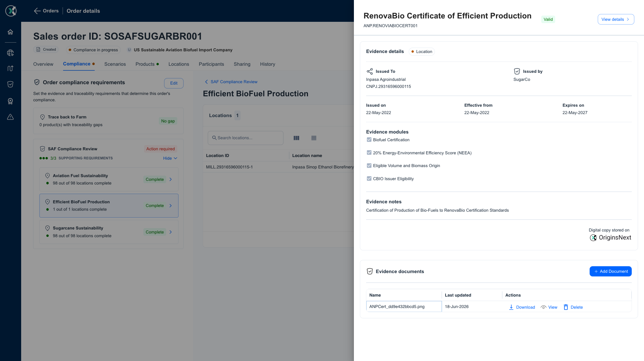Open the certificate badge icon in sidebar
This screenshot has height=361, width=644.
tap(10, 101)
